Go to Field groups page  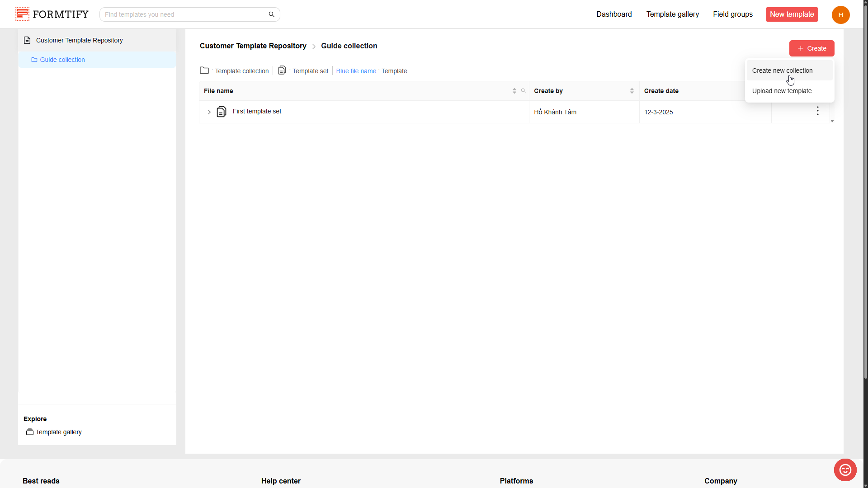(732, 14)
